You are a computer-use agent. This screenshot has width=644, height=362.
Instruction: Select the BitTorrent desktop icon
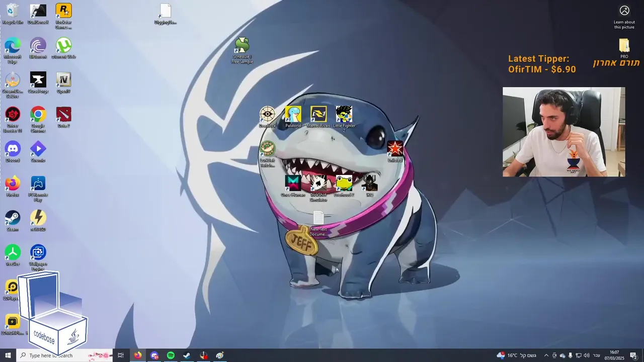(x=38, y=49)
